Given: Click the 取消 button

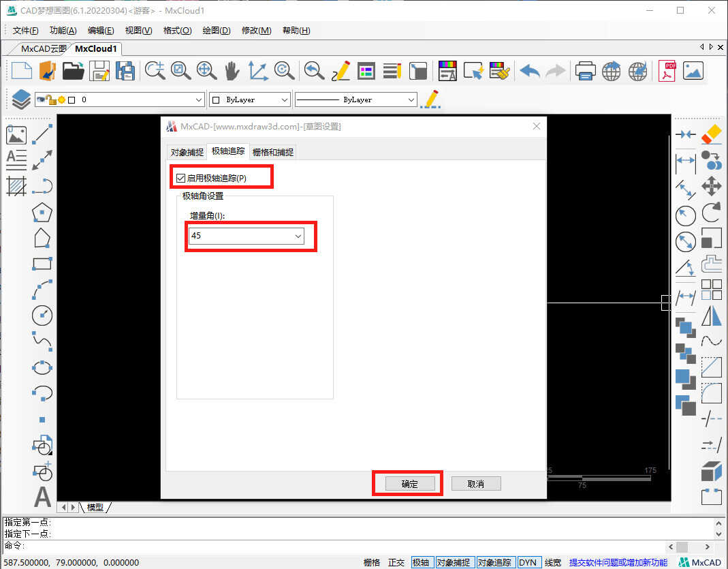Looking at the screenshot, I should 476,484.
